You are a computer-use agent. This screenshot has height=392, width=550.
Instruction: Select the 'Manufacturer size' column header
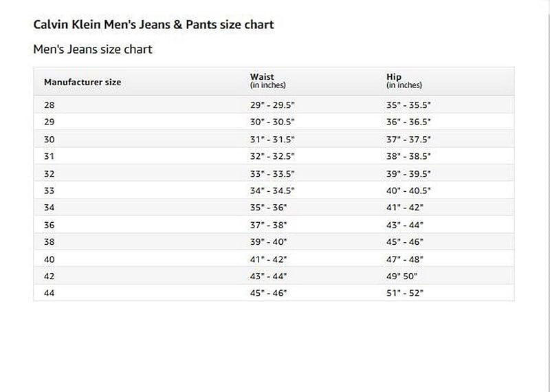click(82, 82)
